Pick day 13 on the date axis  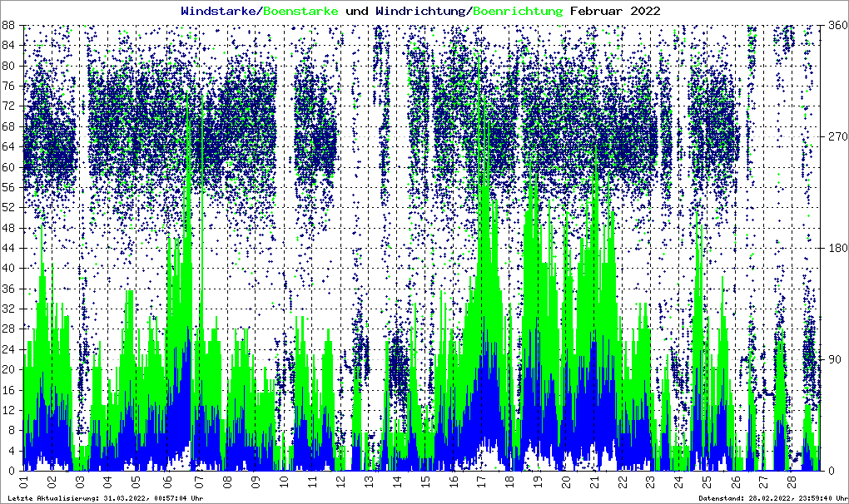pos(369,482)
